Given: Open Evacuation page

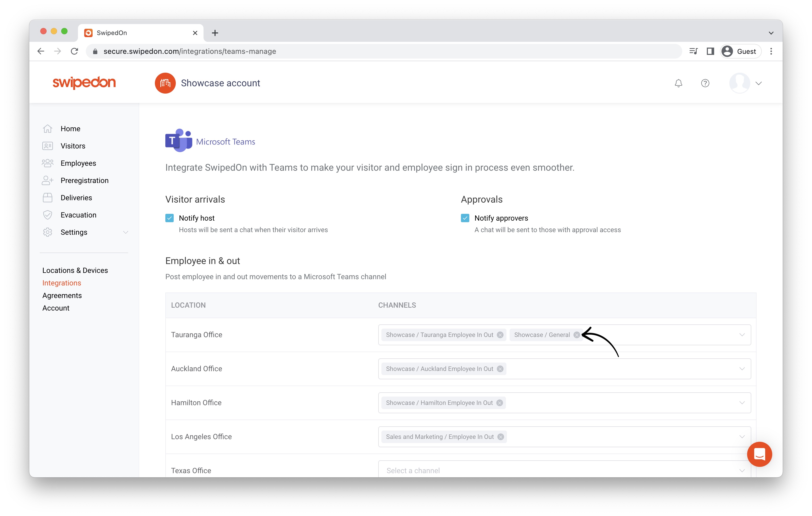Looking at the screenshot, I should tap(78, 215).
